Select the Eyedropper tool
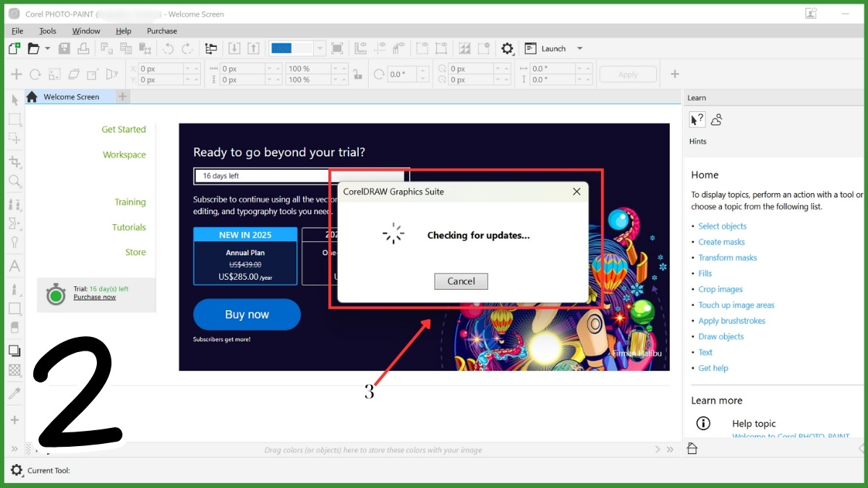 pos(14,393)
